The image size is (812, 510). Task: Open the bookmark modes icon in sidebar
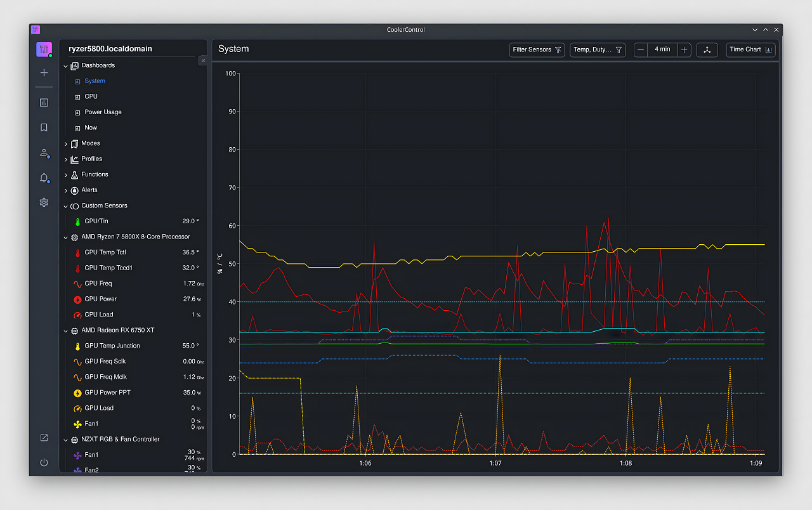(x=44, y=128)
